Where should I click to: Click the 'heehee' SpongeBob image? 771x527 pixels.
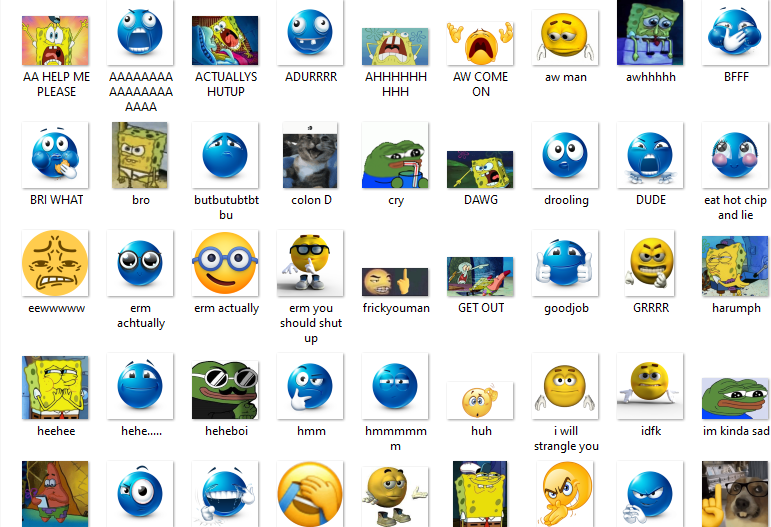[55, 388]
